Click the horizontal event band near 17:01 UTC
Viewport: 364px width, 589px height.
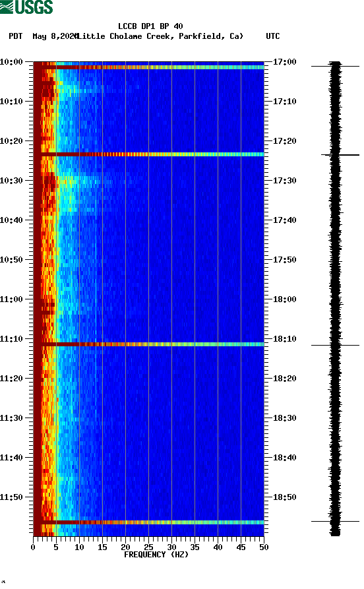(x=149, y=67)
